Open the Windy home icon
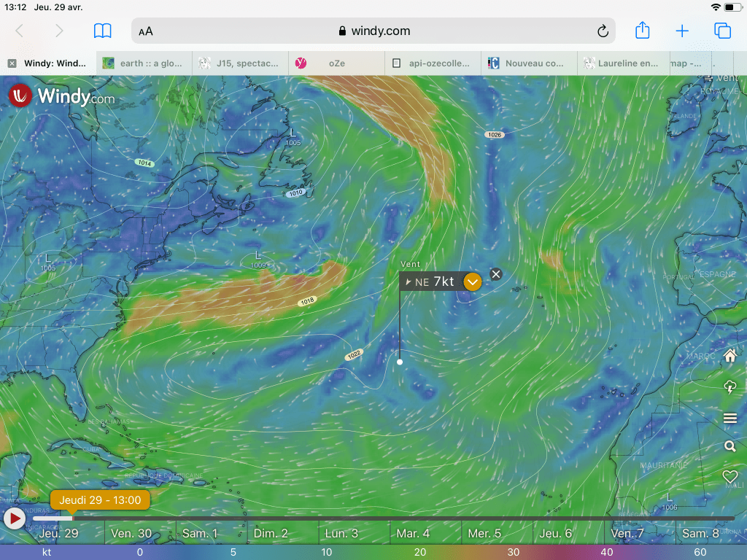 click(x=729, y=356)
